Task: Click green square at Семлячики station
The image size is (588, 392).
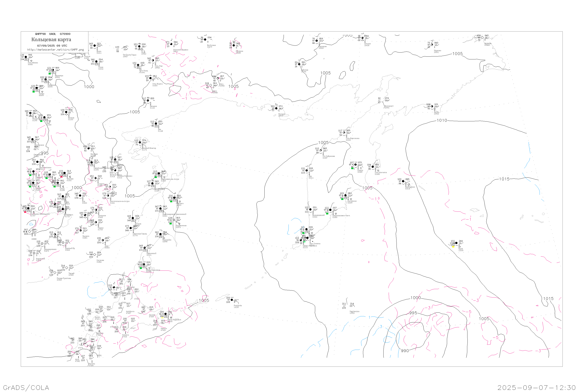Action: (342, 199)
